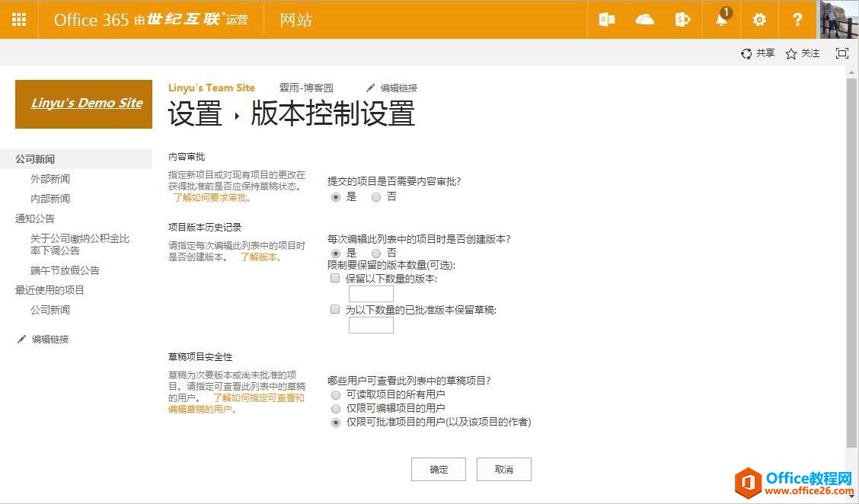This screenshot has height=504, width=859.
Task: Click the pencil icon next to 编辑链接
Action: pyautogui.click(x=370, y=88)
